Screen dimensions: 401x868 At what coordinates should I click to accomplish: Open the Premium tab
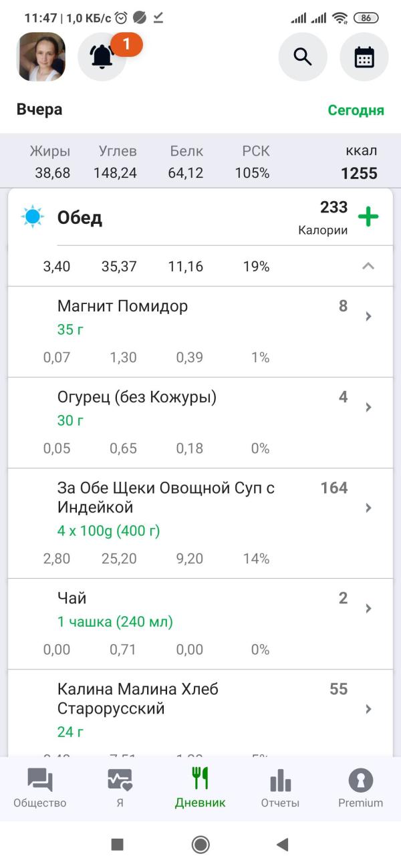pos(361,788)
